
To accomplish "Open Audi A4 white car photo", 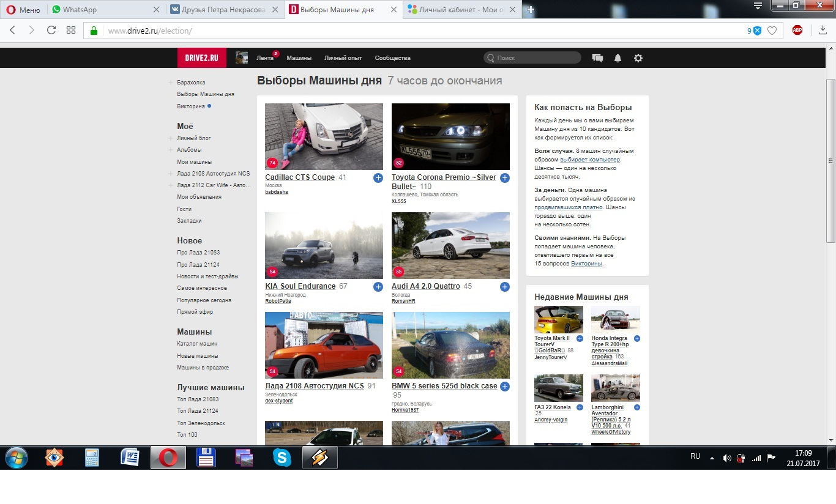I will pyautogui.click(x=450, y=245).
